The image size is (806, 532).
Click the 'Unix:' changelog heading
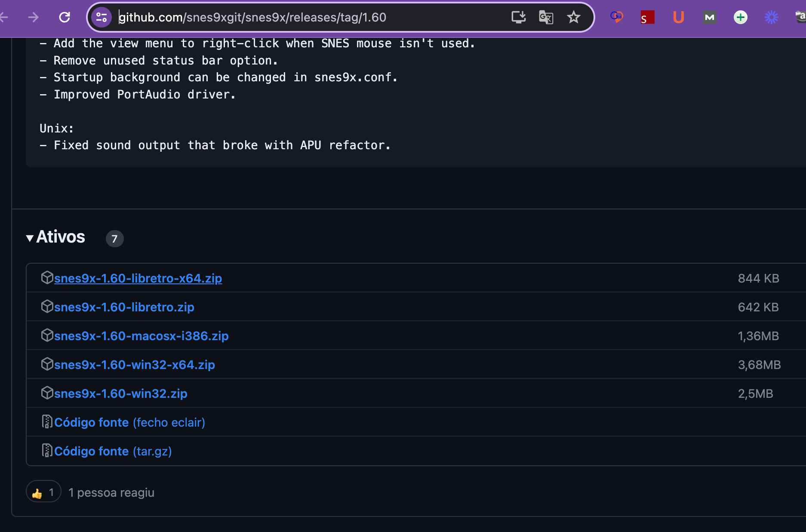pos(57,129)
